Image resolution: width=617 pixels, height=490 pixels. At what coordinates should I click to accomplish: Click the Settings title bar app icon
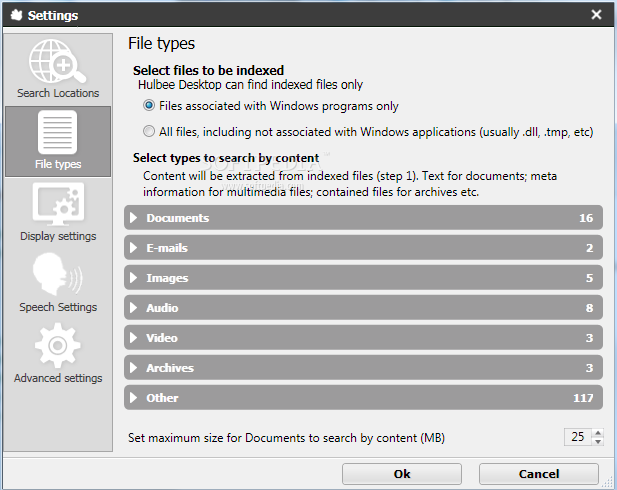pos(15,15)
